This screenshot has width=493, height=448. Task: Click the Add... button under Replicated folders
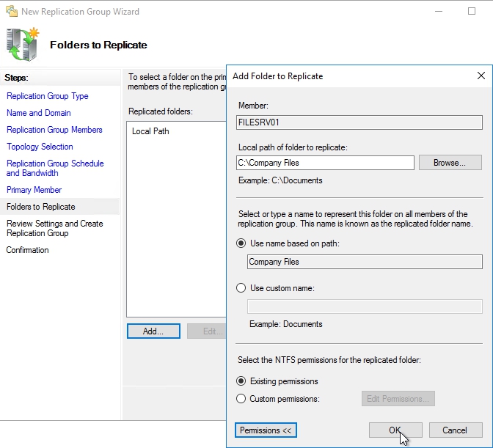tap(153, 331)
